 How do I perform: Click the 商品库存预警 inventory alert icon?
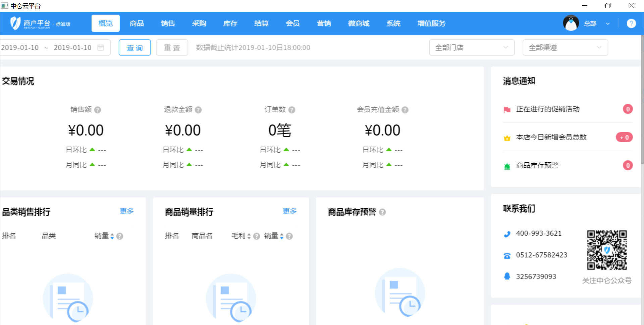[x=507, y=165]
